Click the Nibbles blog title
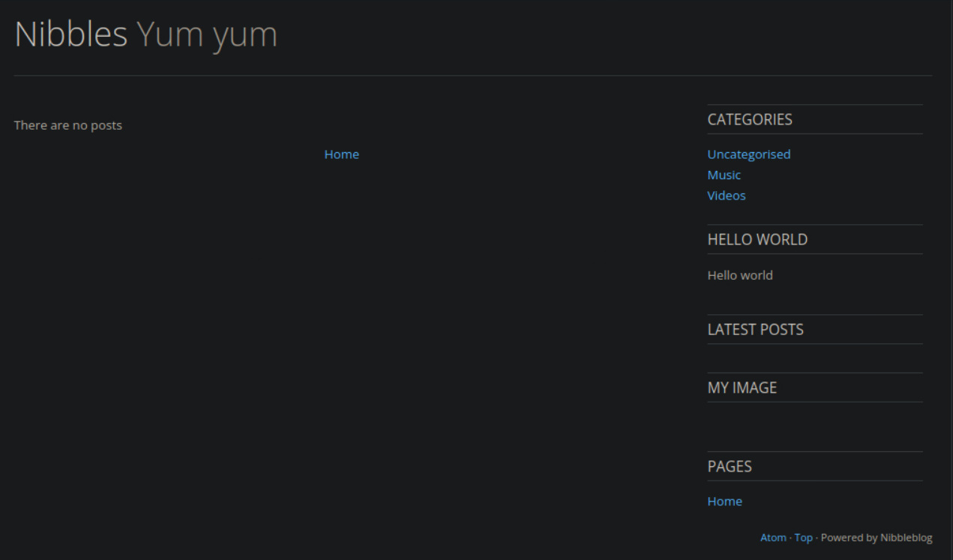 70,35
